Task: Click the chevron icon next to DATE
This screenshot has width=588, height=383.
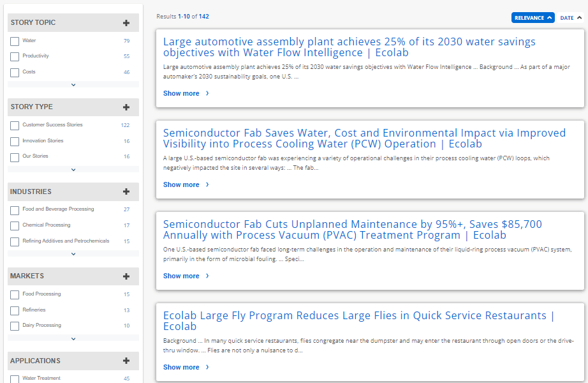Action: [579, 18]
